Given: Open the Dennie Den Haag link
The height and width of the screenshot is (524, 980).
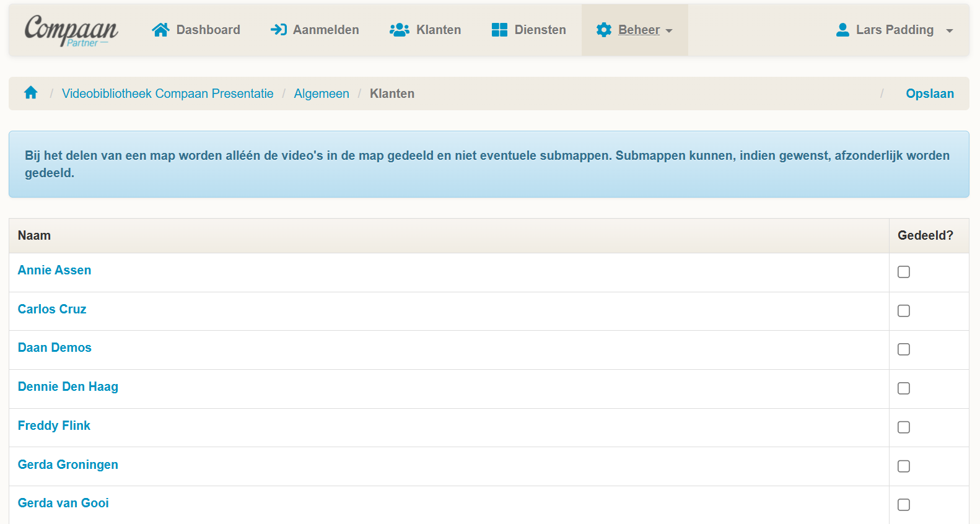Looking at the screenshot, I should coord(68,386).
